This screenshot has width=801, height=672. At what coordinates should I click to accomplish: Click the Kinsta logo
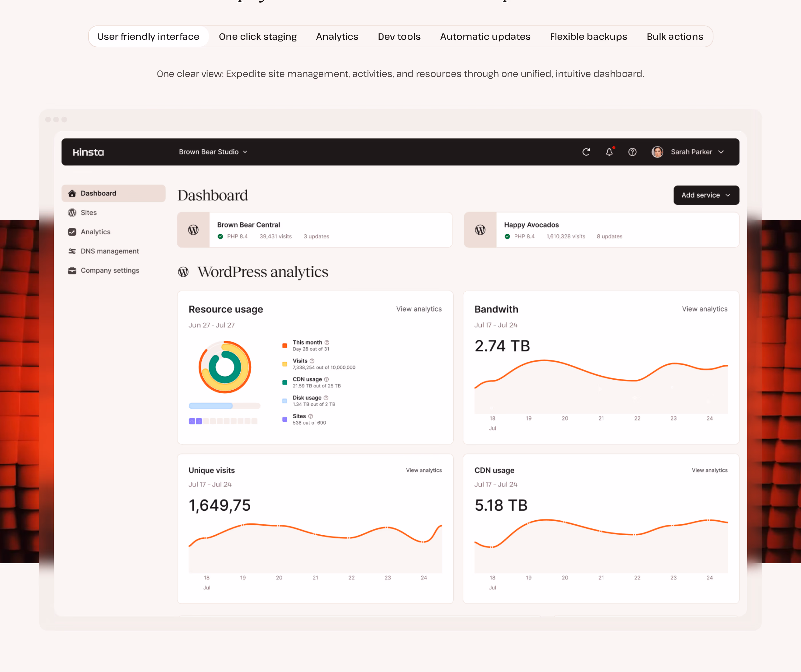click(x=88, y=152)
